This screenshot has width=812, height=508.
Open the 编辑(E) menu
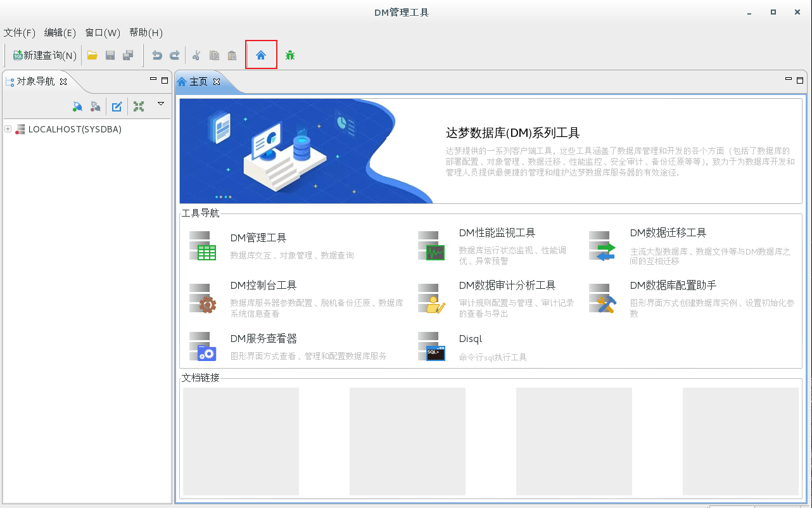60,33
